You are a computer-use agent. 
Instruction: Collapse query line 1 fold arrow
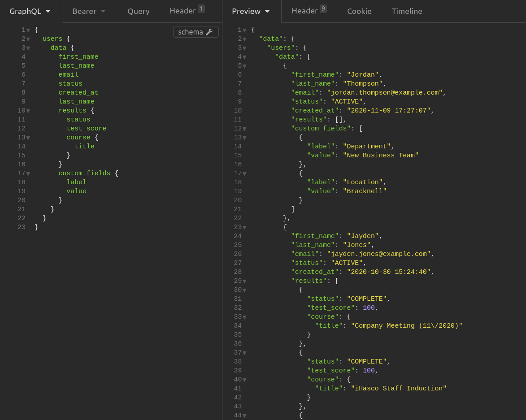pyautogui.click(x=28, y=30)
